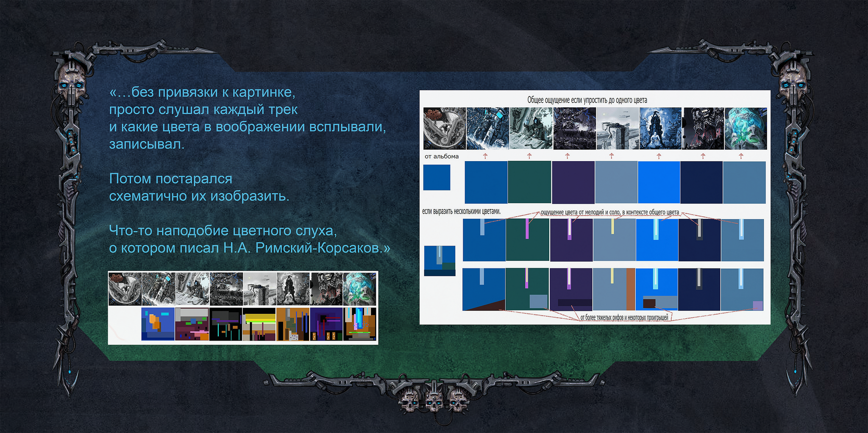Choose the bottom-row navy swatch with gray stripe
This screenshot has width=868, height=433.
click(x=700, y=289)
